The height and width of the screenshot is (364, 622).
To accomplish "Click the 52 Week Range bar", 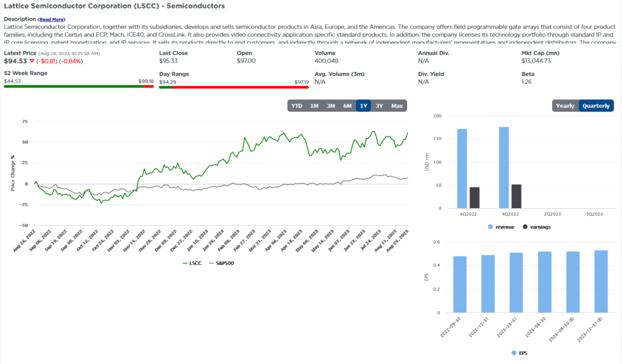I will (x=78, y=86).
